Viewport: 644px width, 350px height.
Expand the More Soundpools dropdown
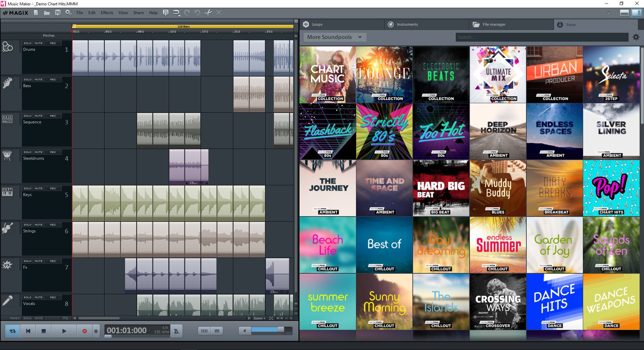(x=335, y=37)
